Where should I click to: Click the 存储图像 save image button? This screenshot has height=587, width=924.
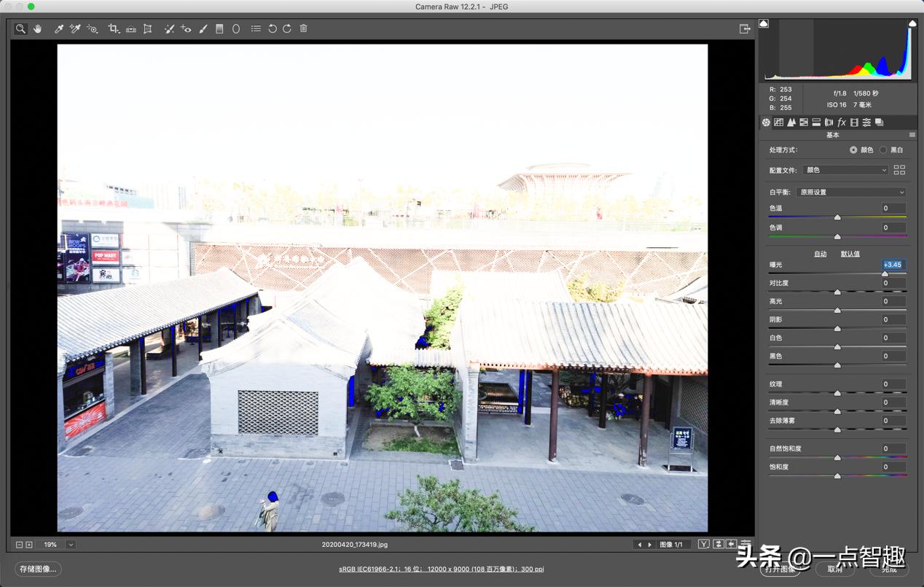[x=38, y=569]
